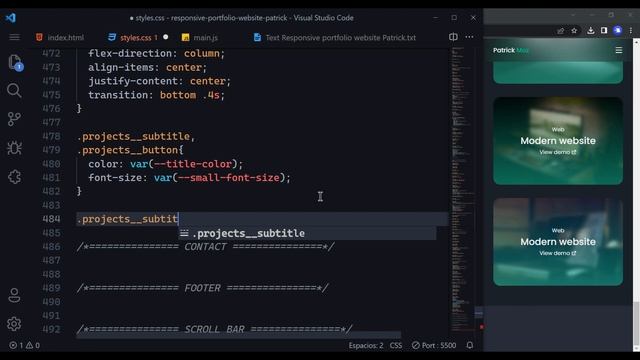This screenshot has height=360, width=640.
Task: Open the Accounts menu icon
Action: coord(14,295)
